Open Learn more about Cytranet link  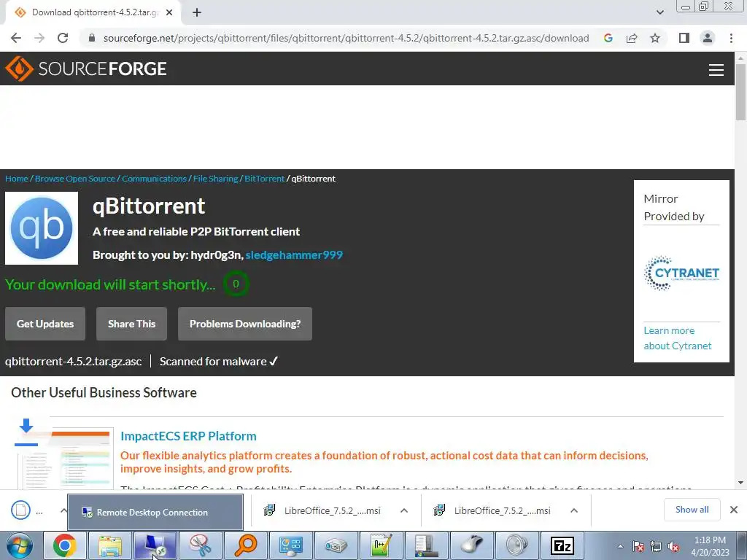coord(678,338)
